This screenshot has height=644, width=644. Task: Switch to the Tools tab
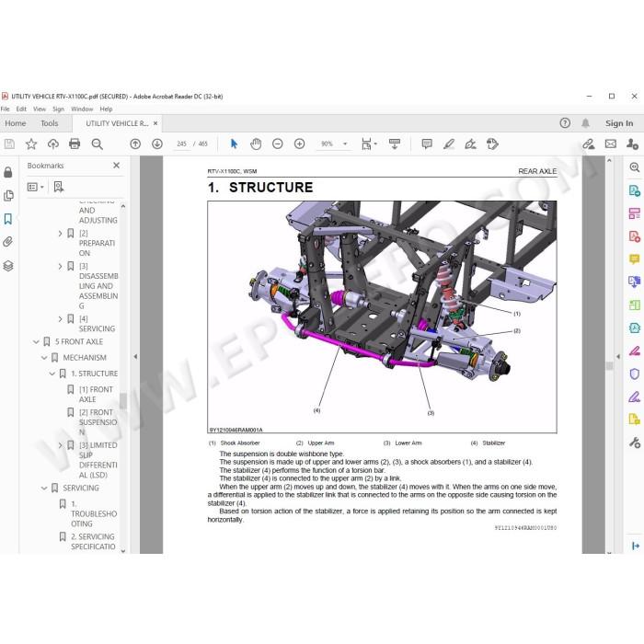pyautogui.click(x=50, y=123)
